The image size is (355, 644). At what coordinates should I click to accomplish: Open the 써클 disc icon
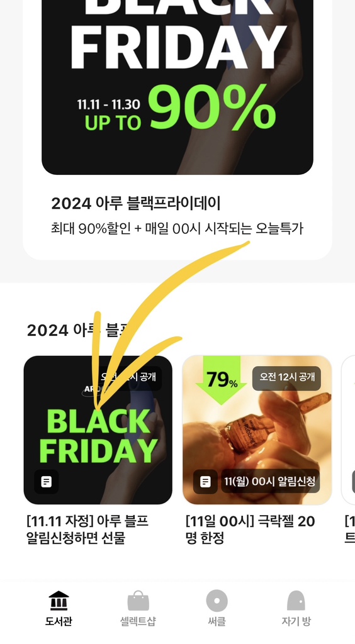point(217,601)
